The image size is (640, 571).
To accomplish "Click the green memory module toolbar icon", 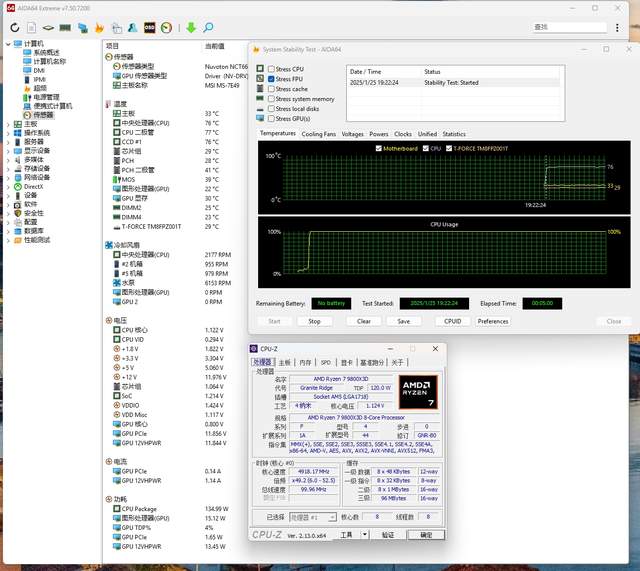I will click(x=65, y=27).
